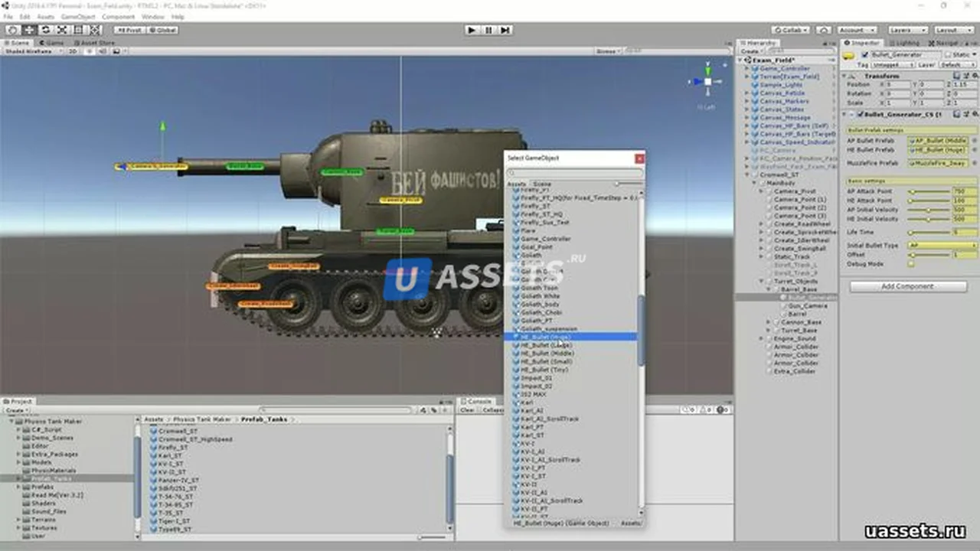Screen dimensions: 980x551
Task: Toggle the Static checkbox
Action: [949, 55]
